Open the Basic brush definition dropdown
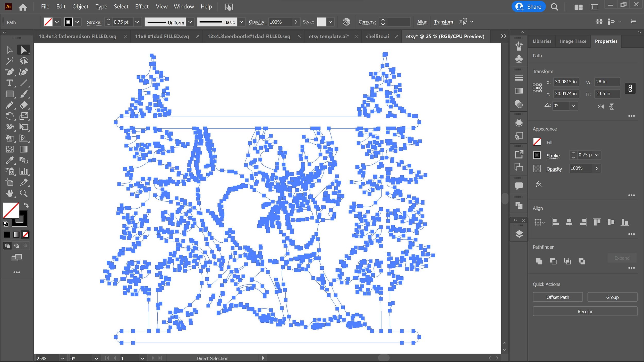This screenshot has width=644, height=362. click(241, 22)
